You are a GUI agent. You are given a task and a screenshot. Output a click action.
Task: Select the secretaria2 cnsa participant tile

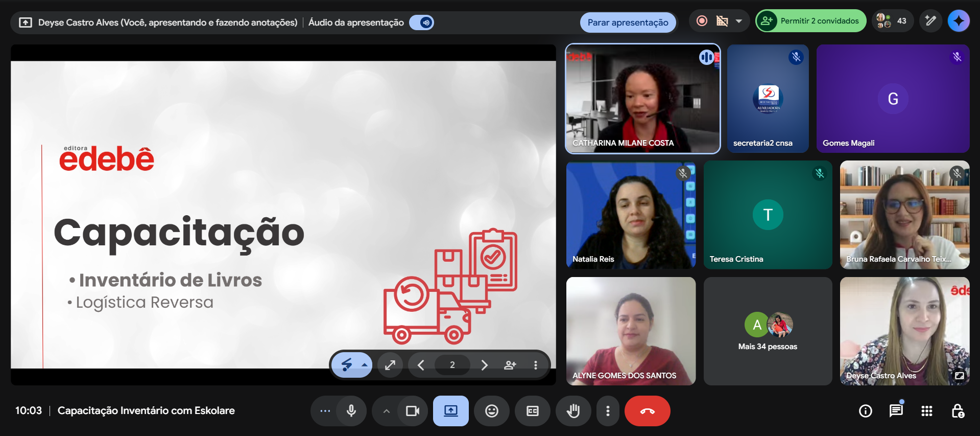pyautogui.click(x=768, y=99)
